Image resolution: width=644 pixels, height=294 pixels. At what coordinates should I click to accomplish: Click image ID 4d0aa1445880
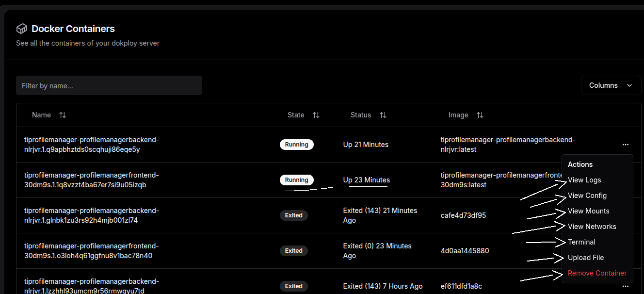465,251
